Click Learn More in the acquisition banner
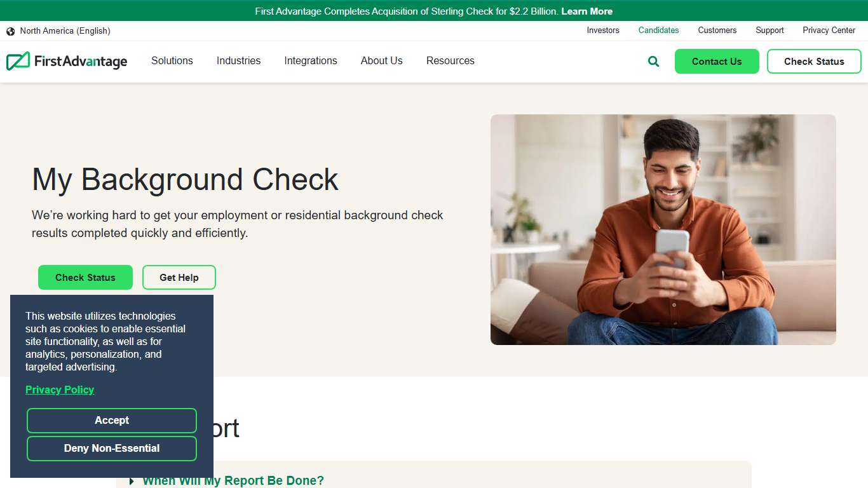868x488 pixels. (587, 11)
